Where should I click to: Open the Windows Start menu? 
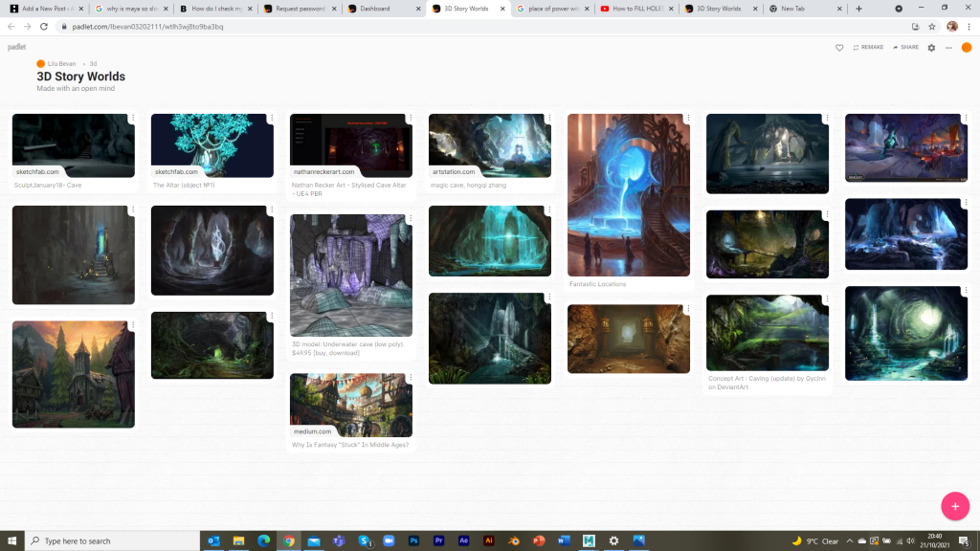pos(11,541)
